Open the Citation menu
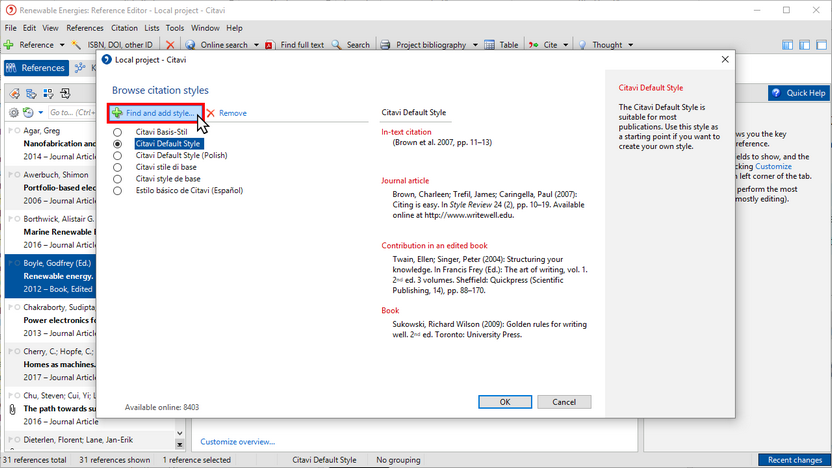This screenshot has height=468, width=832. [124, 28]
